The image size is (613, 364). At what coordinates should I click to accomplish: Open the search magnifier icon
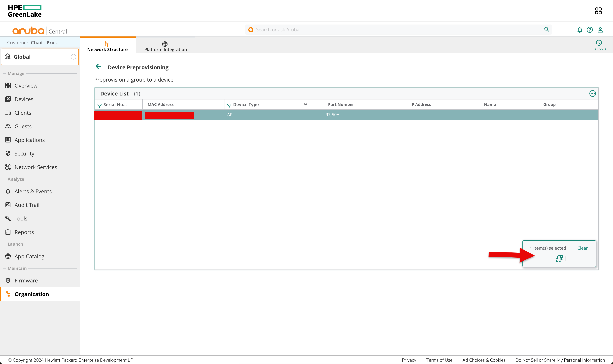click(546, 30)
